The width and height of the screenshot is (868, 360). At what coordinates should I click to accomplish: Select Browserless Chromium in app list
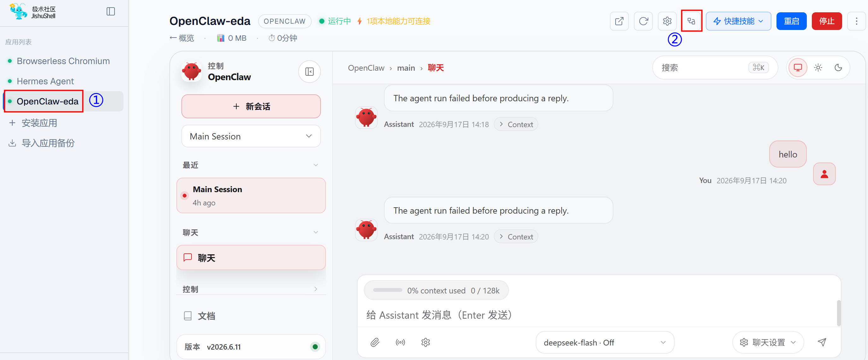[63, 61]
